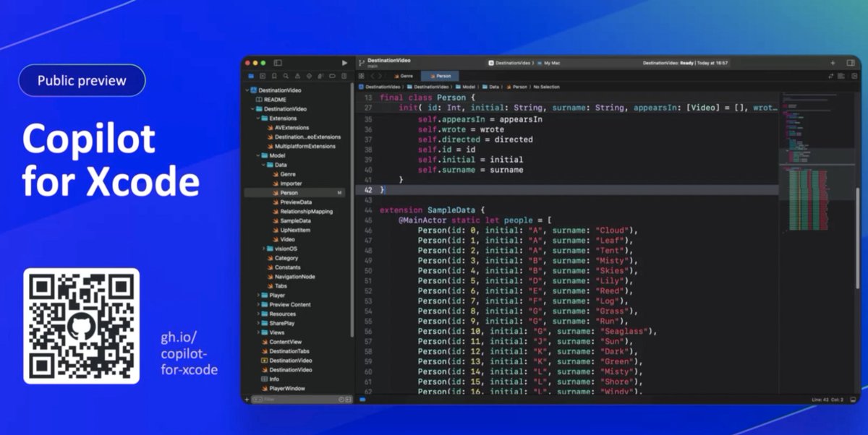The image size is (868, 435).
Task: Collapse the Extensions folder
Action: [x=257, y=118]
